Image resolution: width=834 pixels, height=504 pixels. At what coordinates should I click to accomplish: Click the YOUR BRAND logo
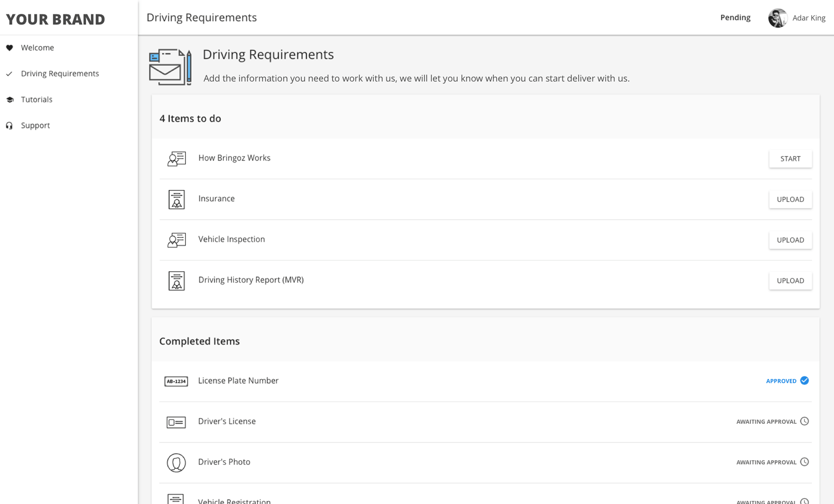pos(55,19)
